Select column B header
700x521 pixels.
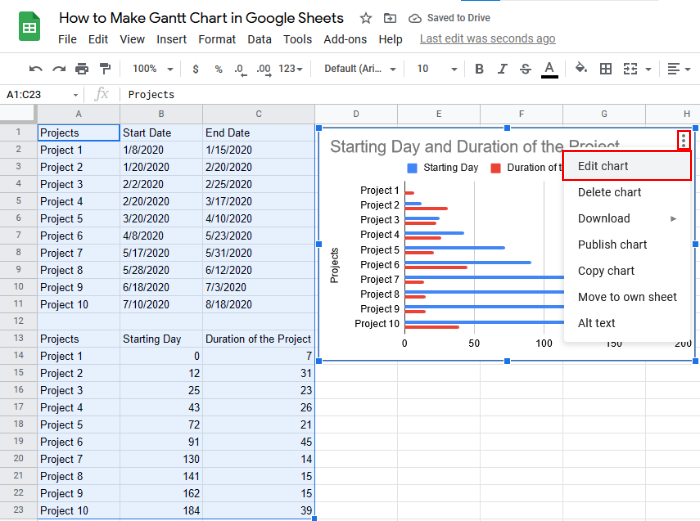(161, 114)
